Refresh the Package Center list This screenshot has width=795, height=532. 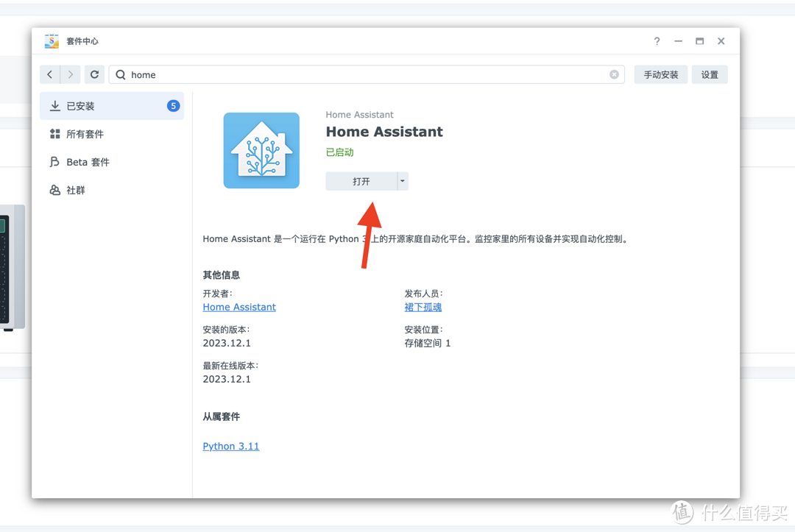click(x=94, y=74)
